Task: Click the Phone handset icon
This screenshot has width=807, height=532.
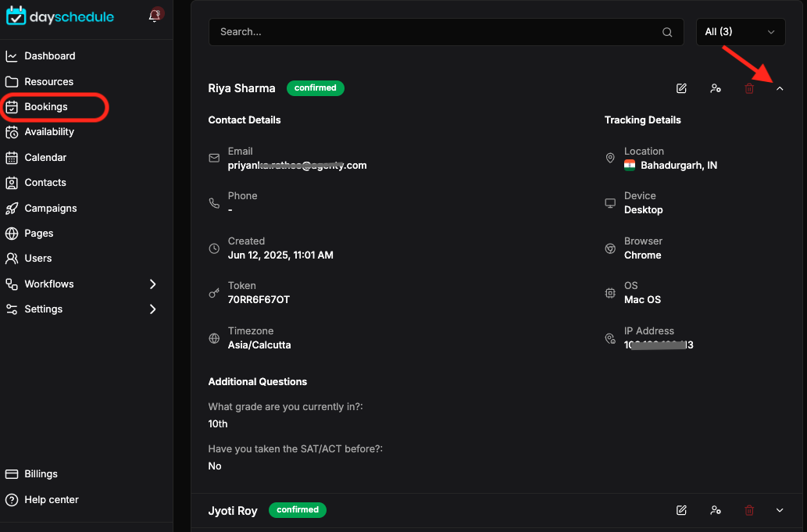Action: 214,202
